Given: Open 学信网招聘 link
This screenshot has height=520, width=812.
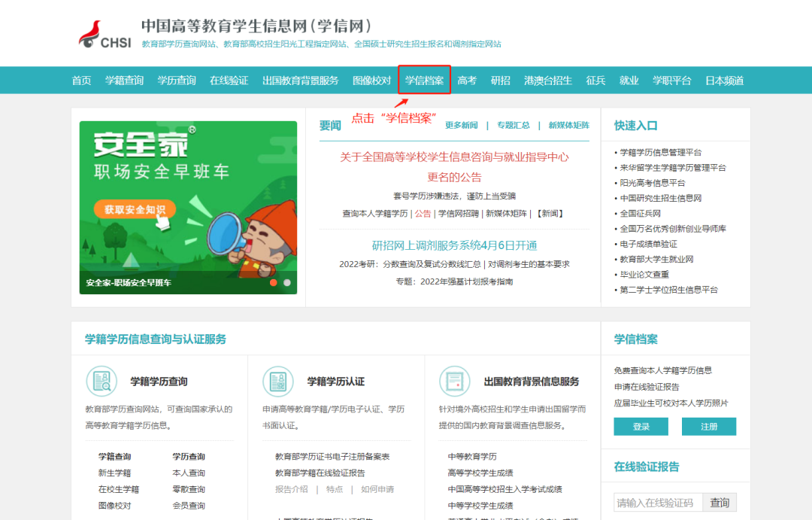Looking at the screenshot, I should pyautogui.click(x=459, y=214).
